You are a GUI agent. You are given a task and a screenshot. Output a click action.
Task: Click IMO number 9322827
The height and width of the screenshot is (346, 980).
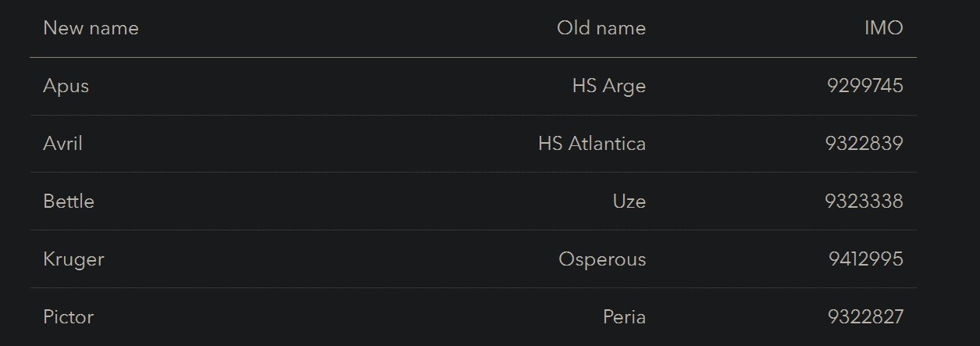[865, 317]
